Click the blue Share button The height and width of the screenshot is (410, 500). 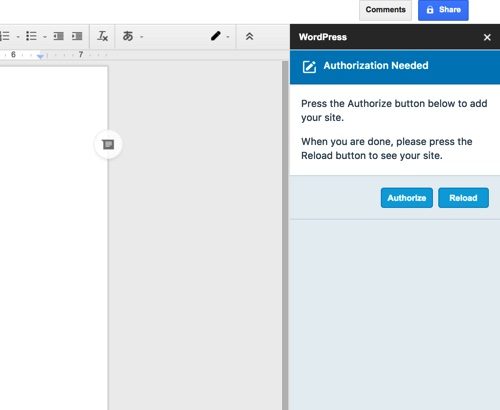tap(443, 10)
